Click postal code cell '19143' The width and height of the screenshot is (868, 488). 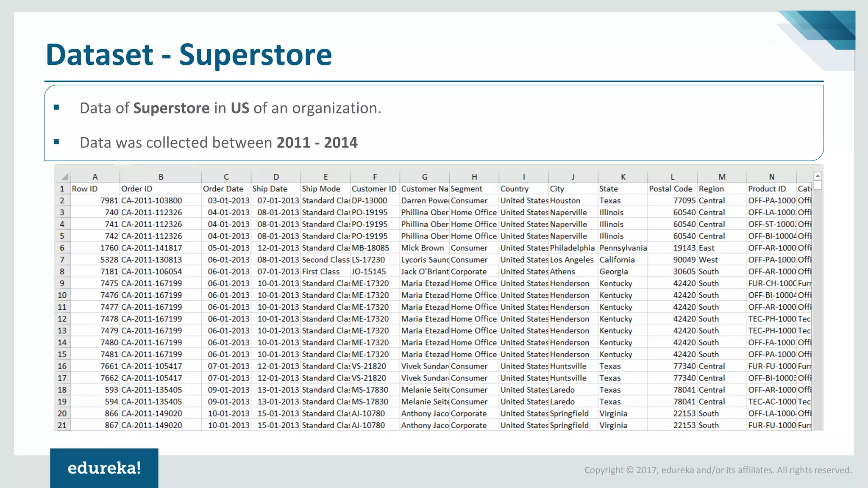coord(673,248)
